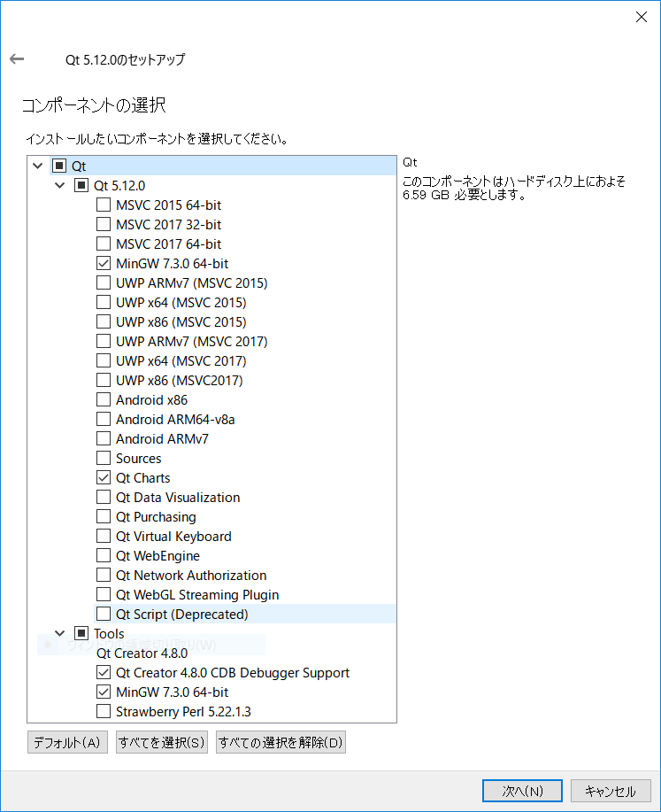661x812 pixels.
Task: Tick the Sources checkbox
Action: pos(104,459)
